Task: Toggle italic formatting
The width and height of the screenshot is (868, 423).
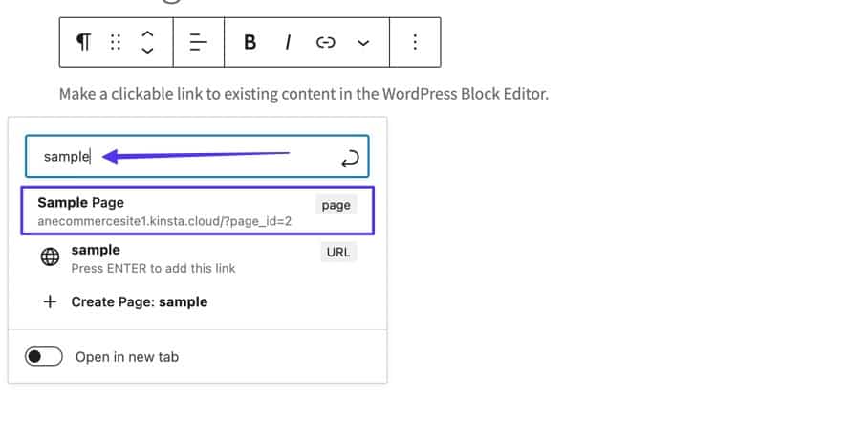Action: click(287, 42)
